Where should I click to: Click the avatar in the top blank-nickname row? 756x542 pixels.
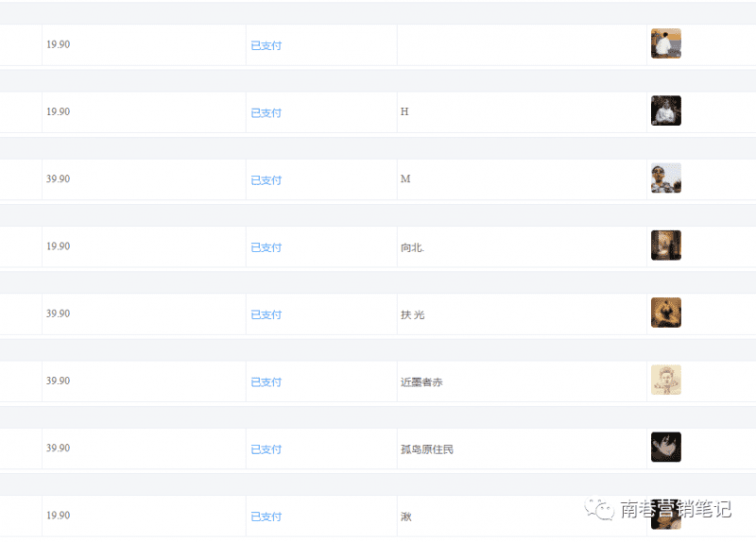[665, 43]
